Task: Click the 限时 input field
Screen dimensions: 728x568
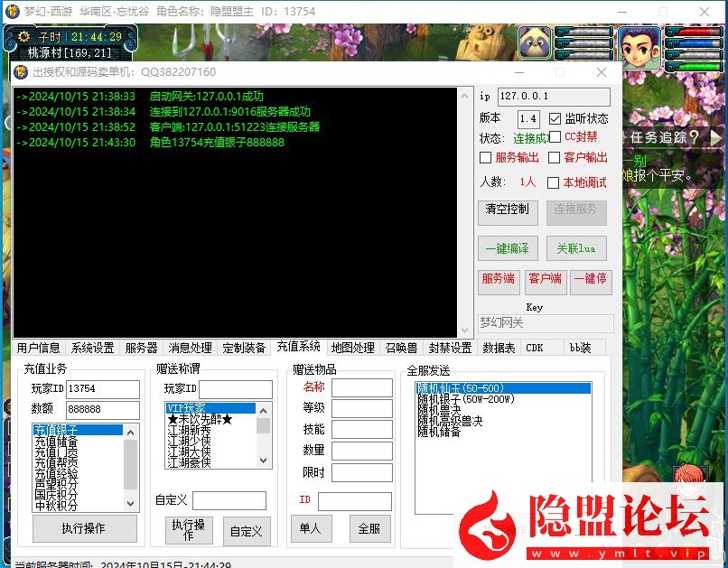Action: coord(361,473)
